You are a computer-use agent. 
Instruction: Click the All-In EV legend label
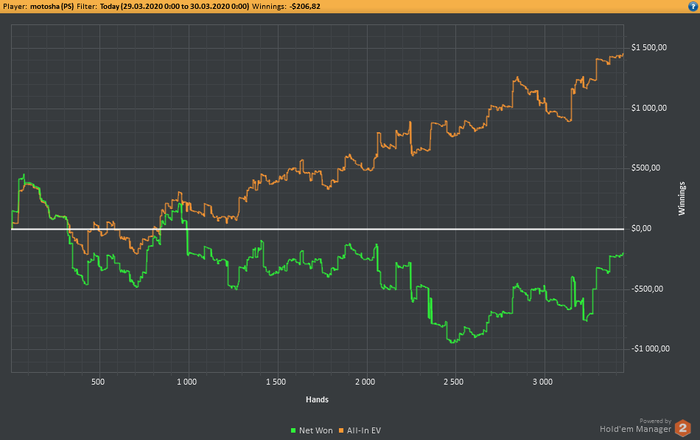(364, 431)
